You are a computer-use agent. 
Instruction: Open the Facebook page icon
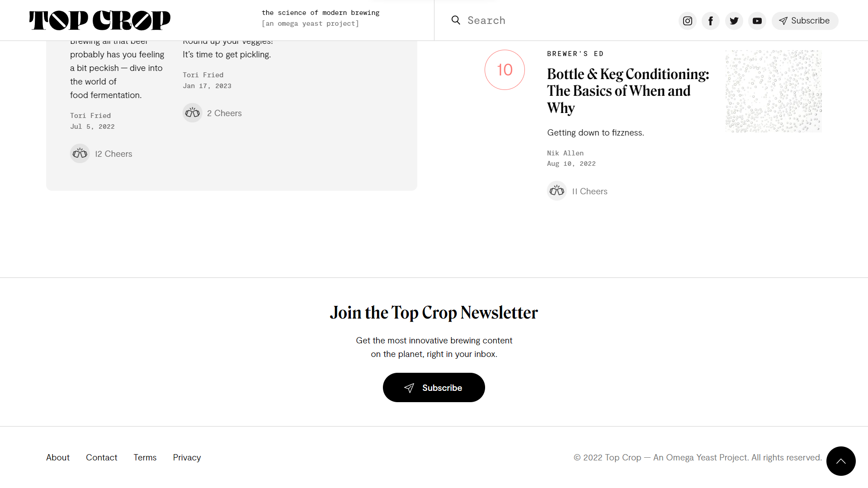[711, 21]
